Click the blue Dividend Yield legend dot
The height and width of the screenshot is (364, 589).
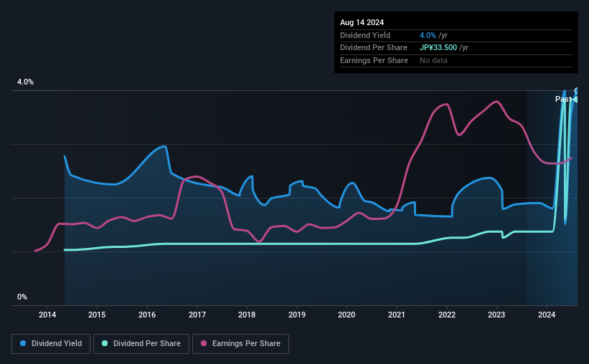(x=23, y=343)
